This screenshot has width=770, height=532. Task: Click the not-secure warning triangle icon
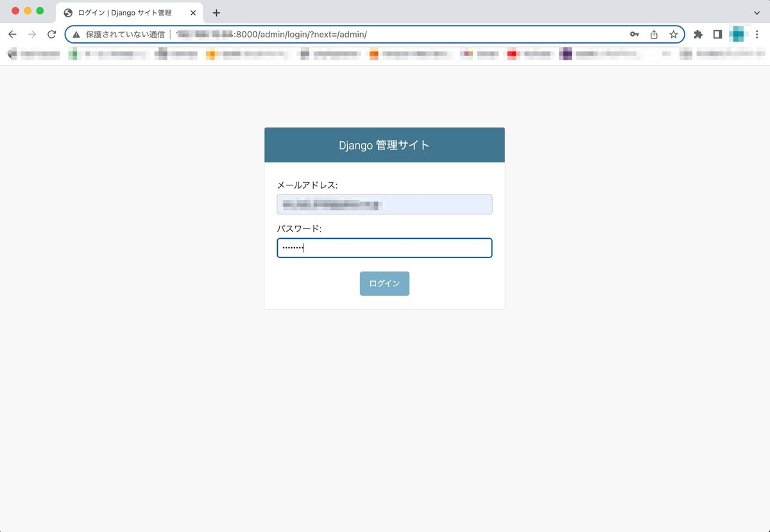click(76, 35)
